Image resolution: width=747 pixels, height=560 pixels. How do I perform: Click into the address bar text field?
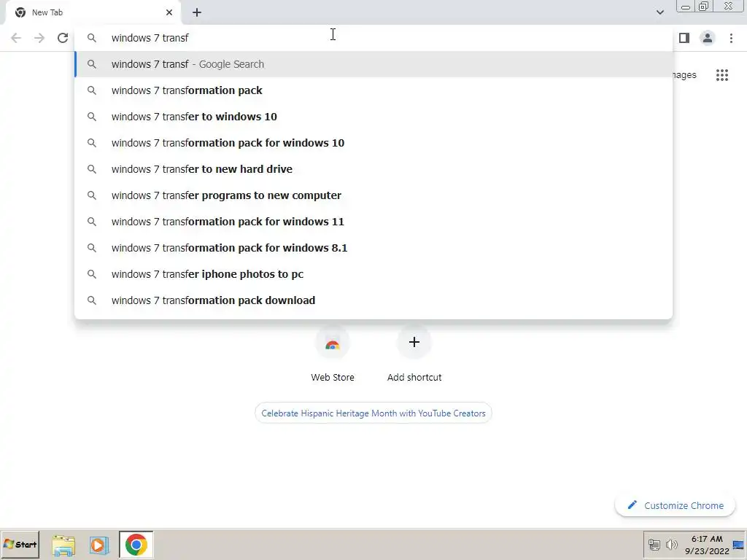[373, 38]
